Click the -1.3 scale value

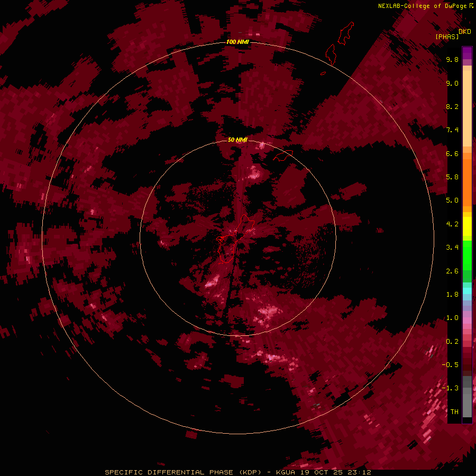tap(450, 388)
